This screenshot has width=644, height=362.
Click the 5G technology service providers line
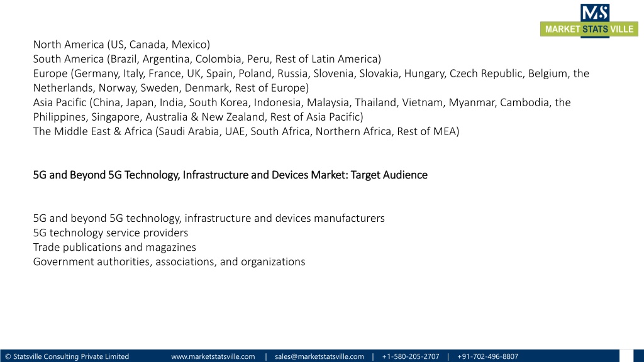[x=111, y=233]
